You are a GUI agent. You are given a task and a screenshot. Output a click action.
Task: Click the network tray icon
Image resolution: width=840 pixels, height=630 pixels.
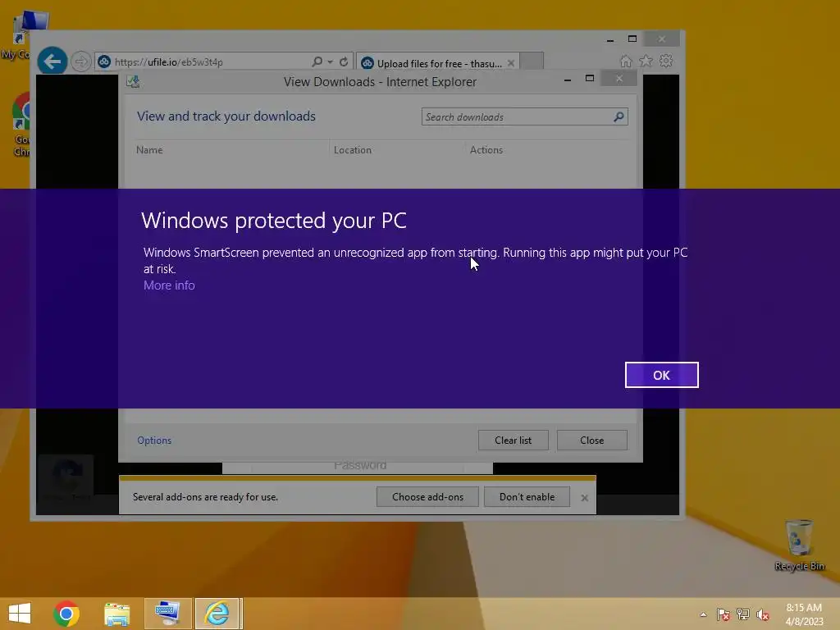(743, 614)
